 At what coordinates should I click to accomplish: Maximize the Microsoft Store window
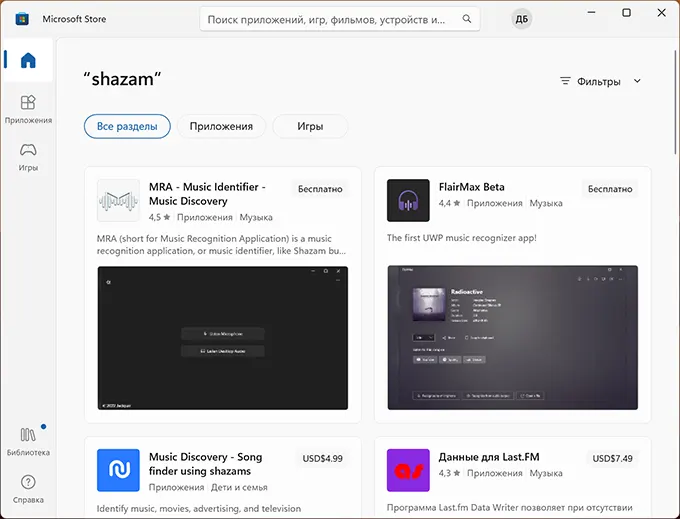(626, 13)
